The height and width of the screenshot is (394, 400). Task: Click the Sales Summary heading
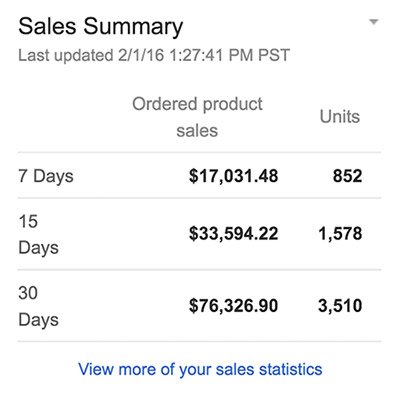101,27
